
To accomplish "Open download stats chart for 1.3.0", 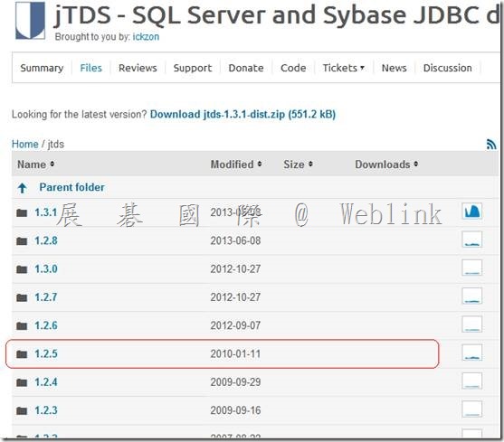I will pos(471,268).
